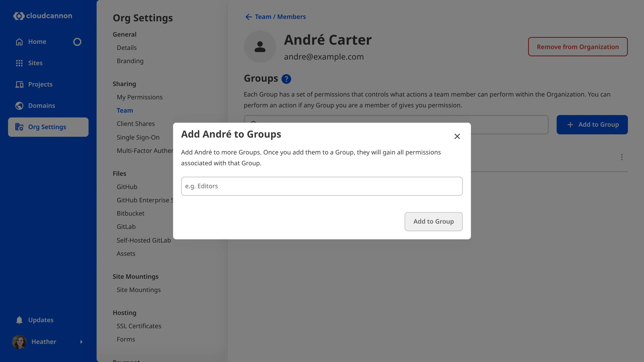Click the Groups help question mark icon

point(287,79)
